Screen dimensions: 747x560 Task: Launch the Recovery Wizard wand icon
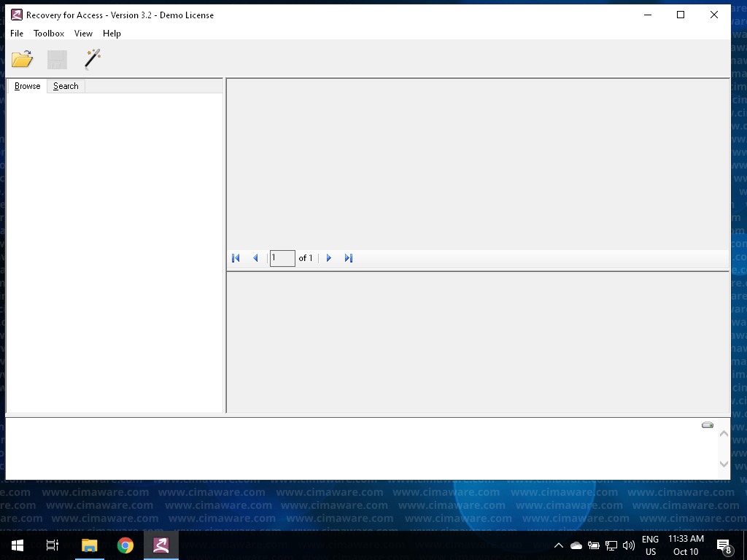93,59
